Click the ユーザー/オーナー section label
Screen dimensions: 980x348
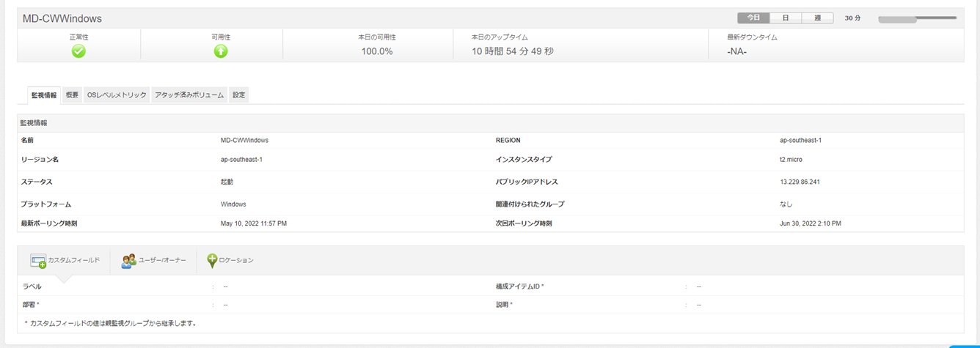pos(162,261)
